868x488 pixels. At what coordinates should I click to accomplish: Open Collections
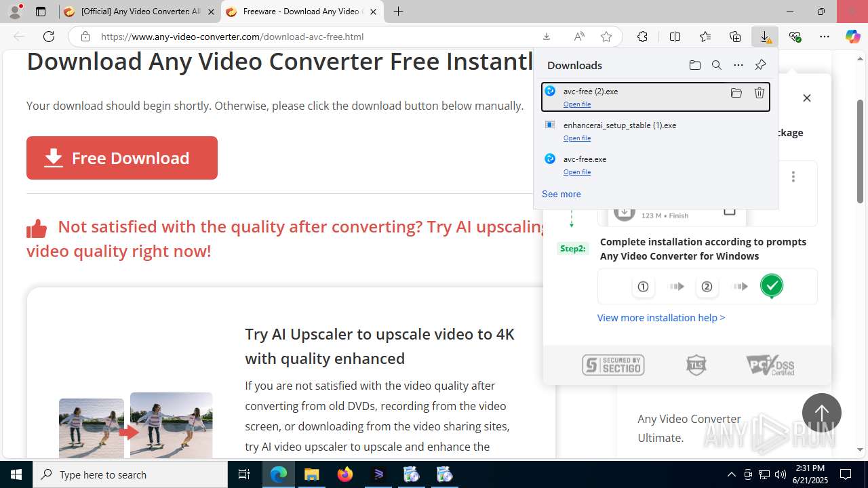pyautogui.click(x=735, y=37)
